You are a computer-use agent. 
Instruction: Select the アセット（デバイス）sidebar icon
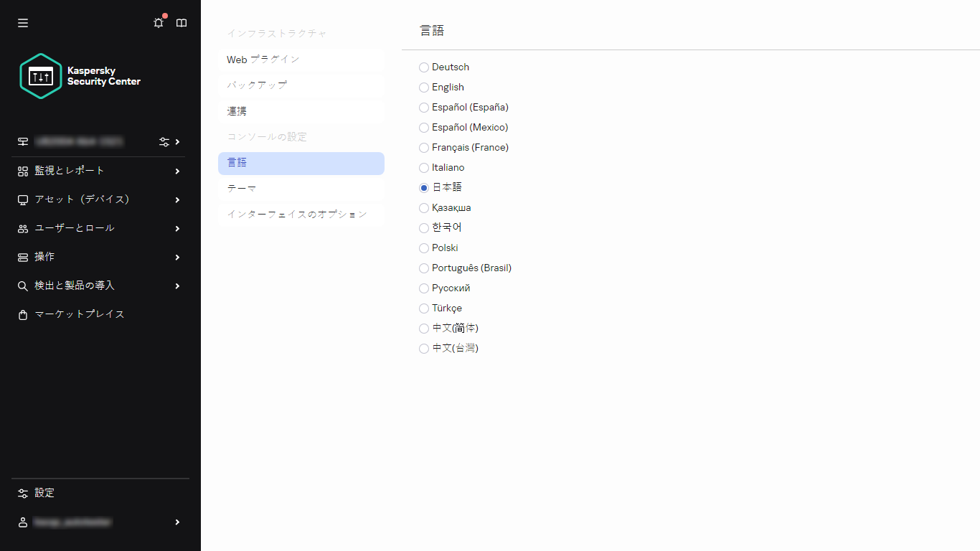(x=22, y=199)
